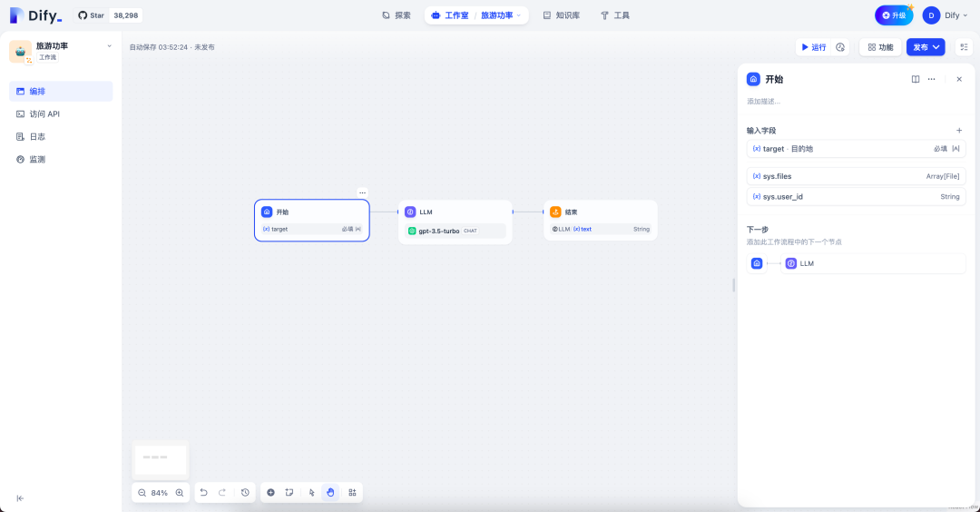Go to the 探索 tab
The height and width of the screenshot is (512, 980).
(397, 15)
